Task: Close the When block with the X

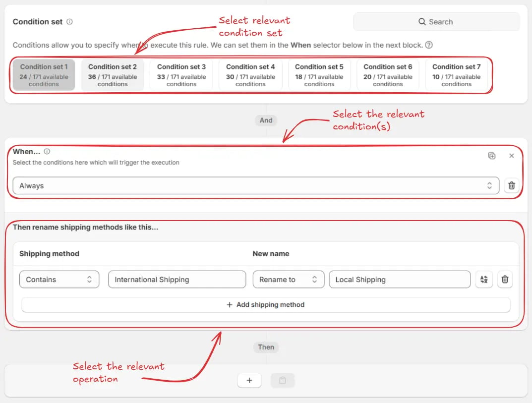Action: 512,156
